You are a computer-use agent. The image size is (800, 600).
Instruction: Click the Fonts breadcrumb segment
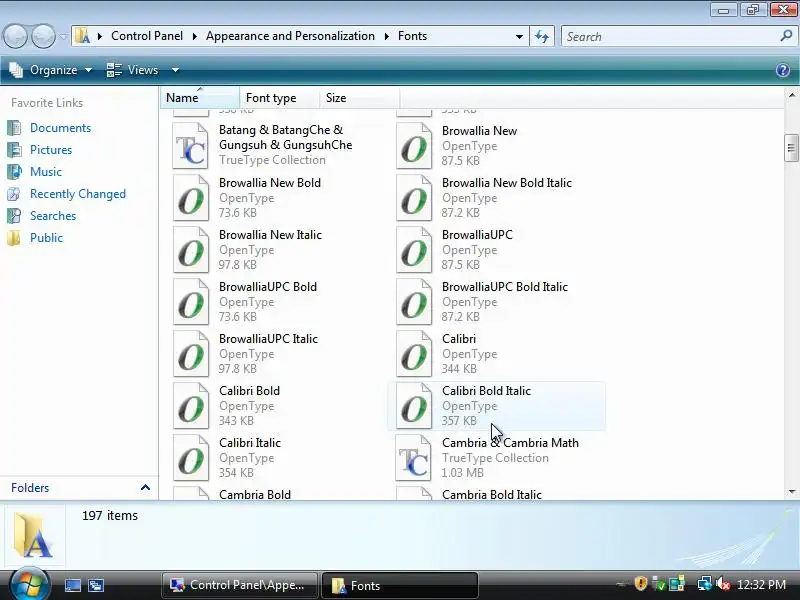412,36
